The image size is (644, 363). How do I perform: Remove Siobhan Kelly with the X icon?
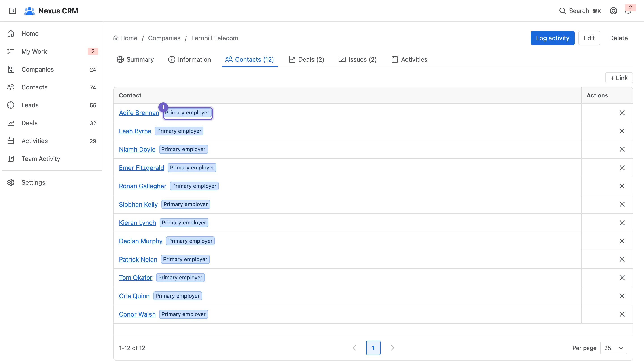622,204
